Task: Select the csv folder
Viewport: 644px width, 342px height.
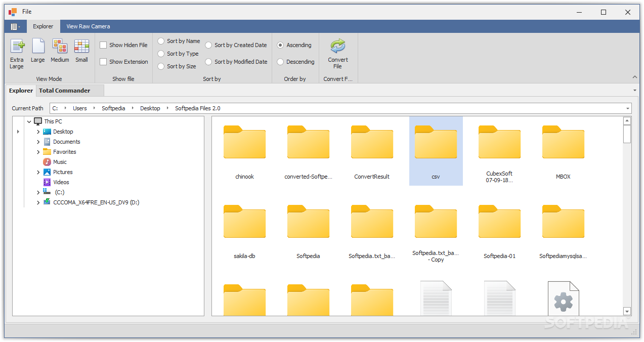Action: pyautogui.click(x=436, y=152)
